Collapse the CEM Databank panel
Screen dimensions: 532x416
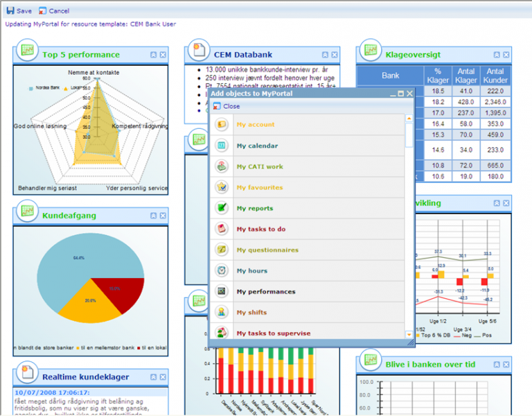tap(325, 55)
